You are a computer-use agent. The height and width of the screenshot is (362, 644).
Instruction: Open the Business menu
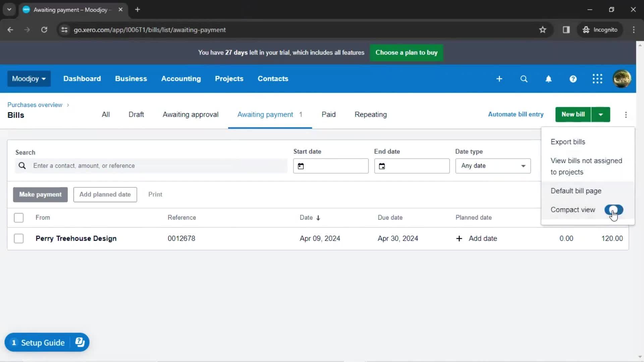[131, 79]
